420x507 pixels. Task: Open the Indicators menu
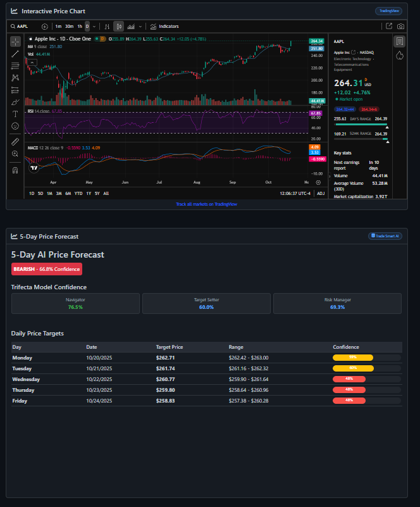[x=164, y=27]
